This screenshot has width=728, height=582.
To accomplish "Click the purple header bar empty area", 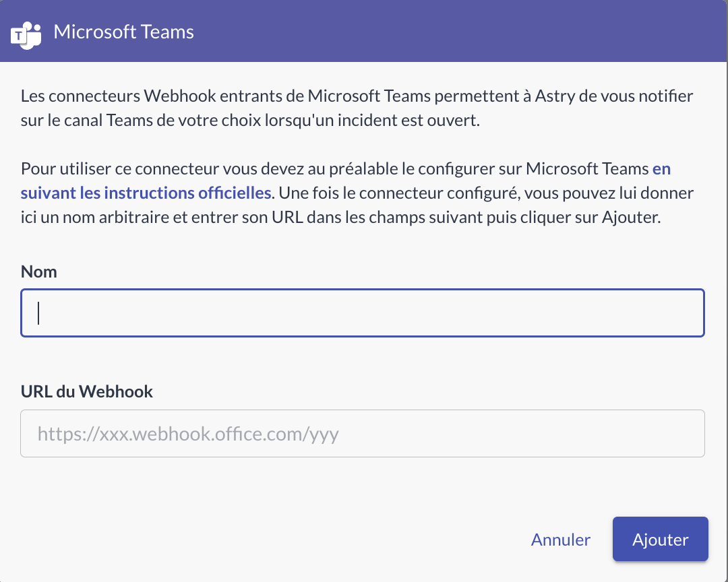I will click(x=458, y=32).
